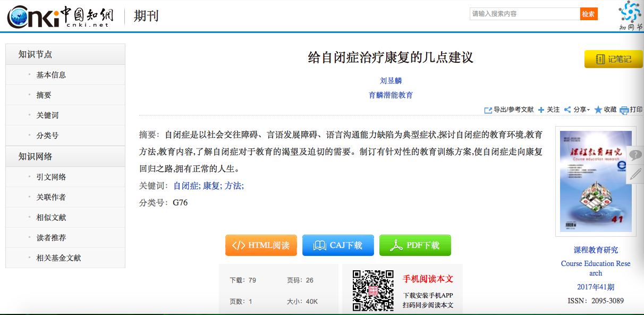Click the CNKI logo at top left

(x=58, y=16)
